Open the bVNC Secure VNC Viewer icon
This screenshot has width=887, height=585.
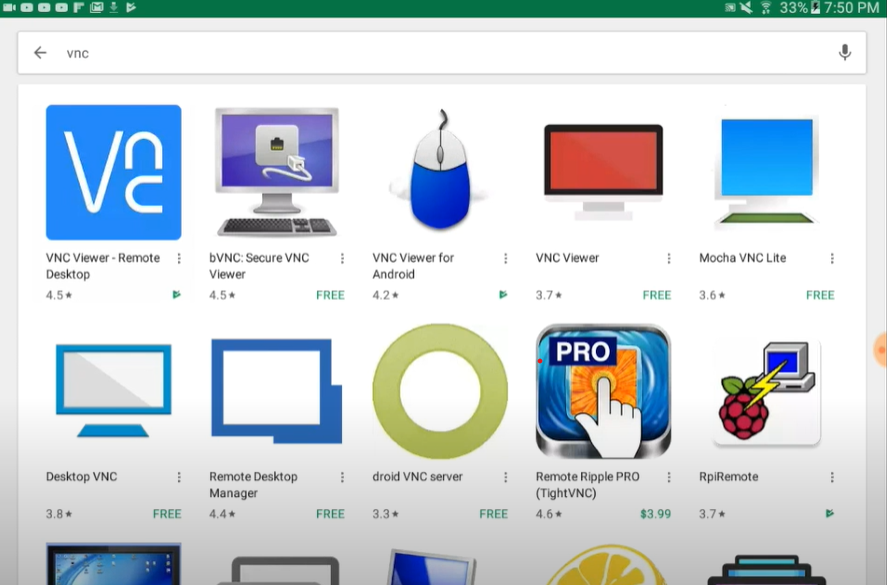click(277, 172)
